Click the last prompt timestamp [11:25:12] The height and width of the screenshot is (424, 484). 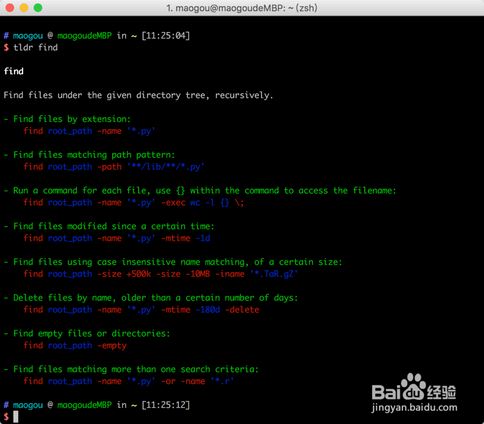click(x=166, y=405)
